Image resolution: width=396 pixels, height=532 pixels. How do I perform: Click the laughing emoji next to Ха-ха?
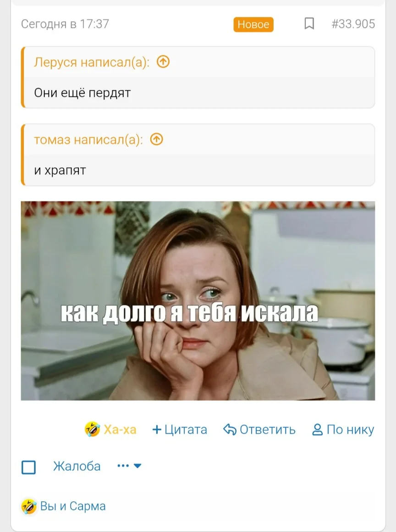(x=92, y=429)
